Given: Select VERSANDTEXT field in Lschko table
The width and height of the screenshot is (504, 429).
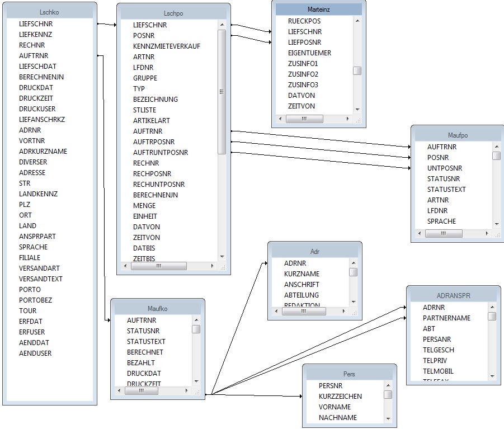Looking at the screenshot, I should click(40, 279).
